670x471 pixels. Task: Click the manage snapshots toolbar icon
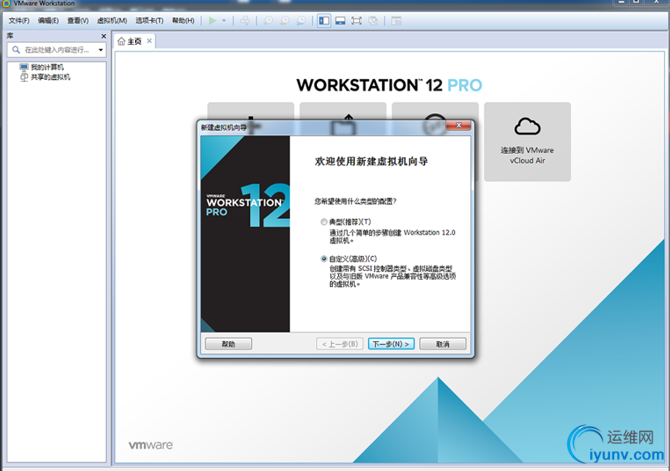pyautogui.click(x=301, y=21)
